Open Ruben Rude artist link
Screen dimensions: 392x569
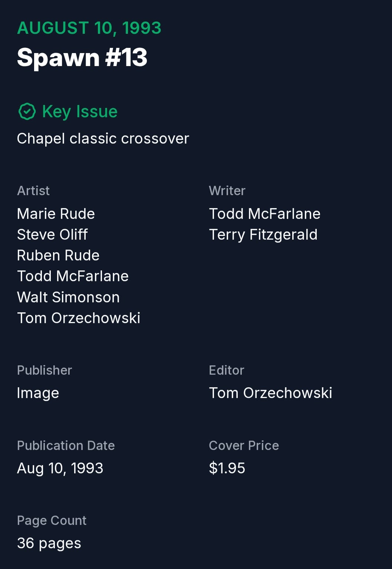coord(58,256)
